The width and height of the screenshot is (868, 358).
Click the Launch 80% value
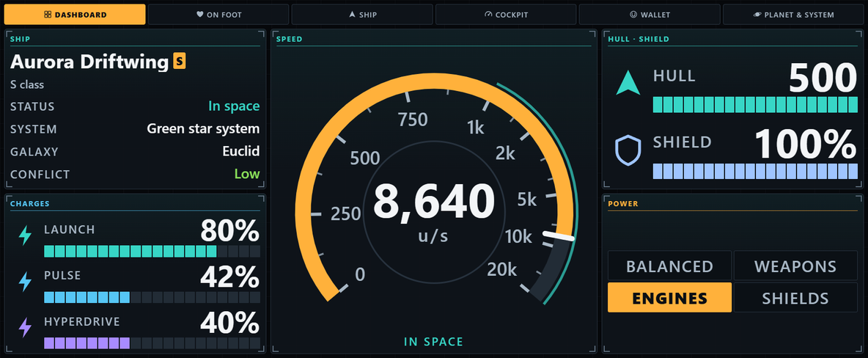point(229,231)
